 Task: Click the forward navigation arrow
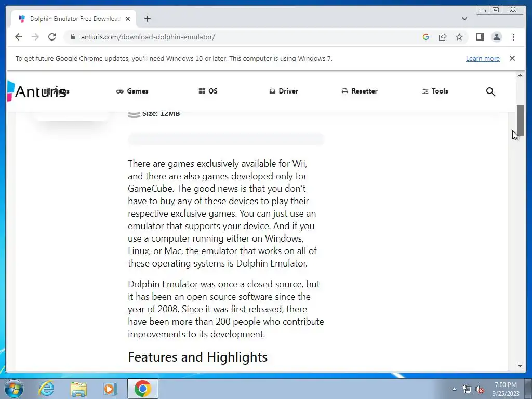pyautogui.click(x=35, y=37)
